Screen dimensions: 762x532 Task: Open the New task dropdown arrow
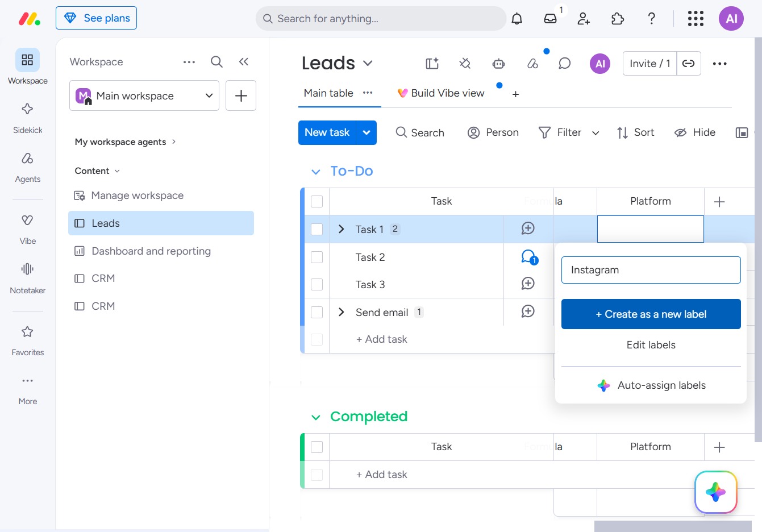[367, 132]
